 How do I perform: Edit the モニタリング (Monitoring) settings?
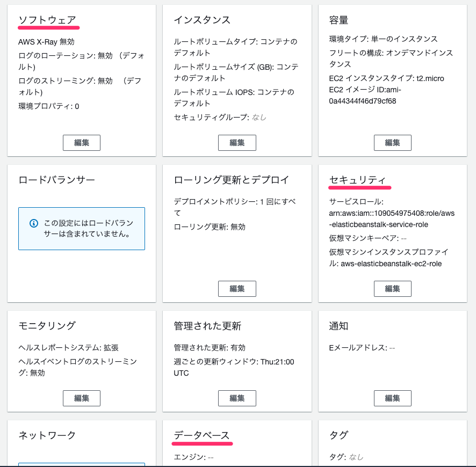pyautogui.click(x=81, y=398)
